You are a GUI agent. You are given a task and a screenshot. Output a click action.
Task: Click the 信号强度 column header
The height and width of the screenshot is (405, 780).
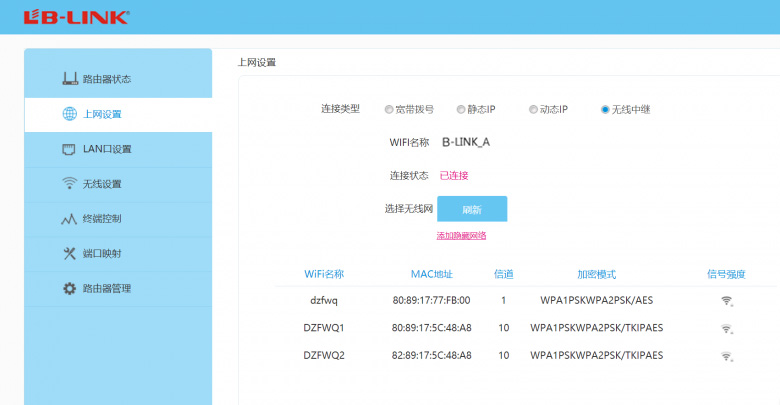click(x=726, y=274)
